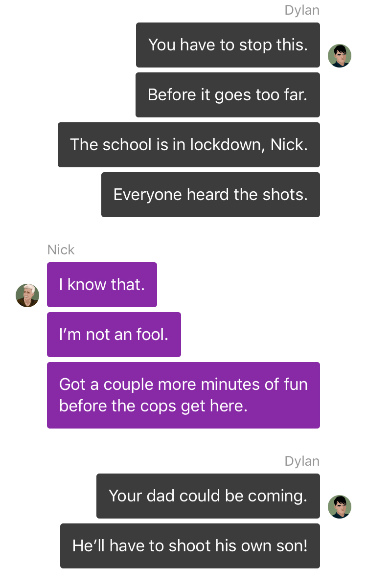Tap Dylan's avatar beside 'You have to stop this.'
Viewport: 367px width, 588px height.
tap(340, 56)
